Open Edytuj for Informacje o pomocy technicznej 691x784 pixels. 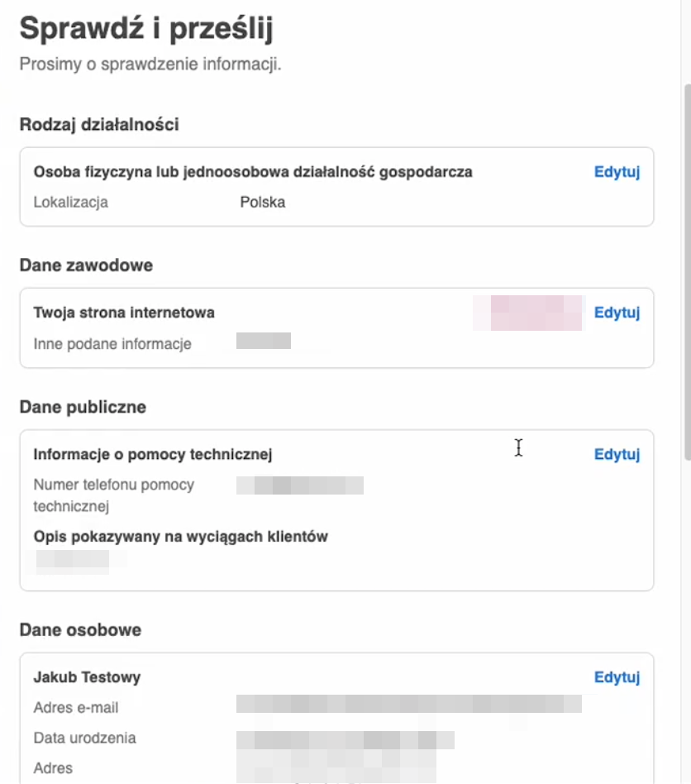click(x=617, y=454)
